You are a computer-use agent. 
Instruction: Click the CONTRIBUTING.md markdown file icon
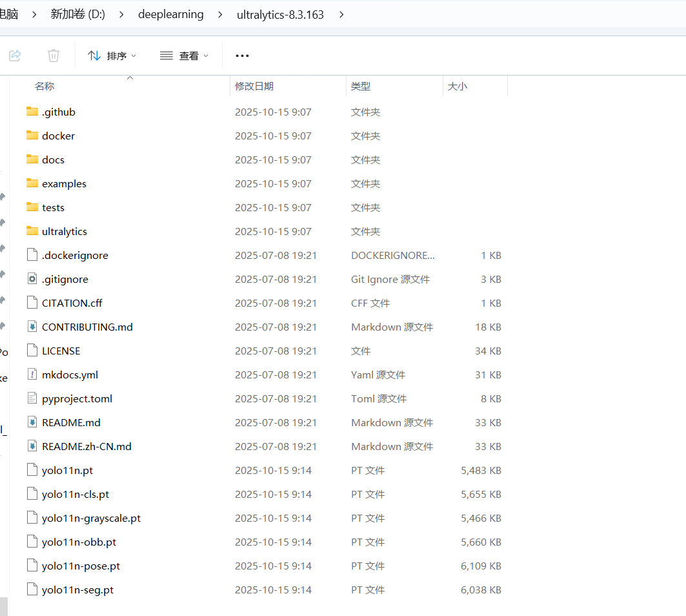pos(32,326)
